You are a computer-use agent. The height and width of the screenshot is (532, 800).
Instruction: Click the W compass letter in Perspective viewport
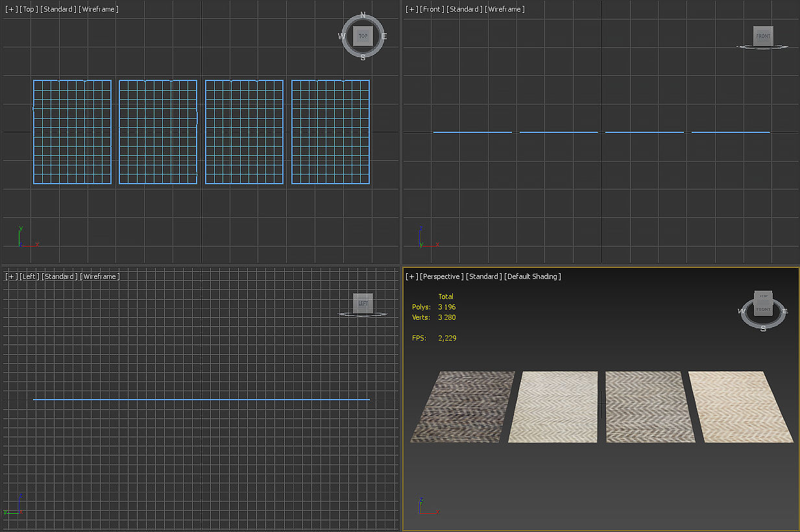pyautogui.click(x=742, y=311)
